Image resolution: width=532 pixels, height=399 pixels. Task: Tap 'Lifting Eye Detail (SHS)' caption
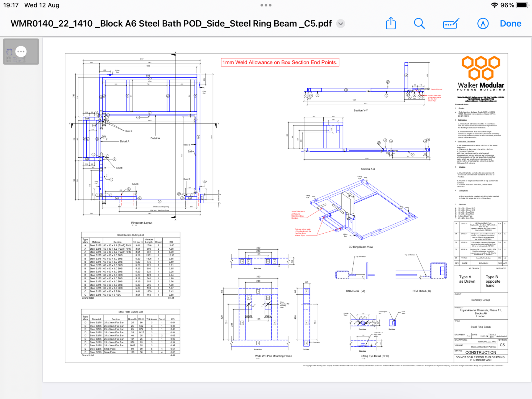coord(375,356)
